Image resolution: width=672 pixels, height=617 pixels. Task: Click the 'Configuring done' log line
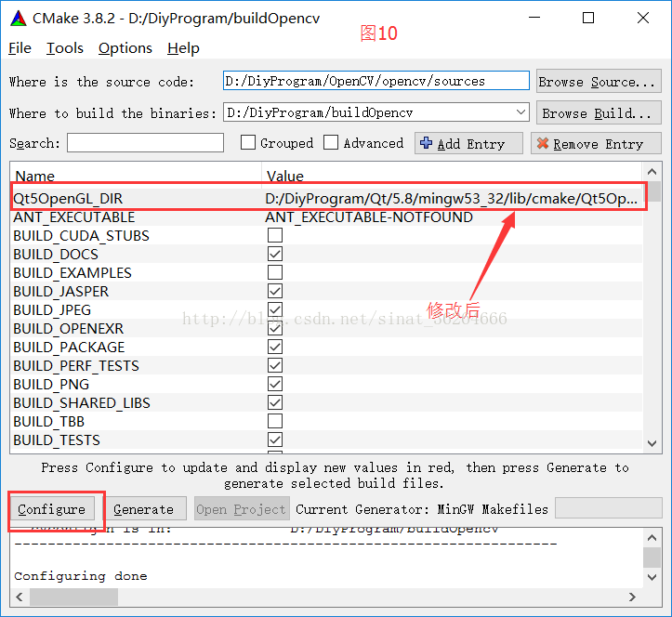[81, 576]
